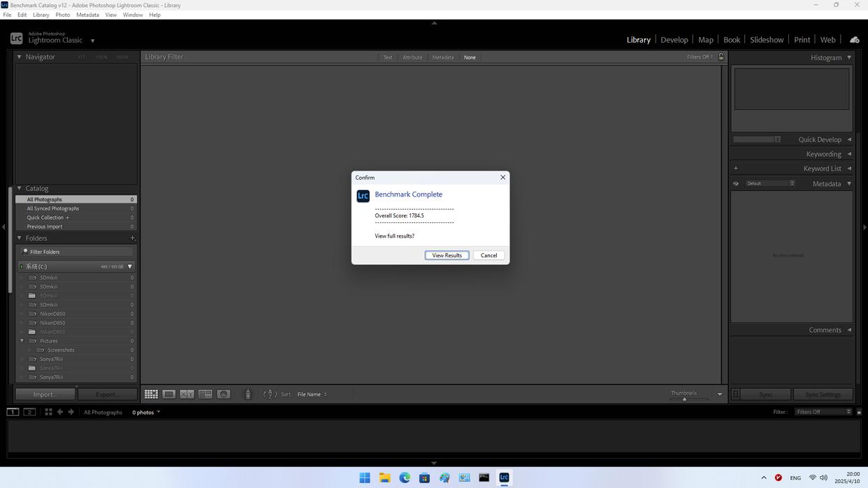Click the A-Z sort direction icon
This screenshot has width=868, height=488.
pos(270,394)
